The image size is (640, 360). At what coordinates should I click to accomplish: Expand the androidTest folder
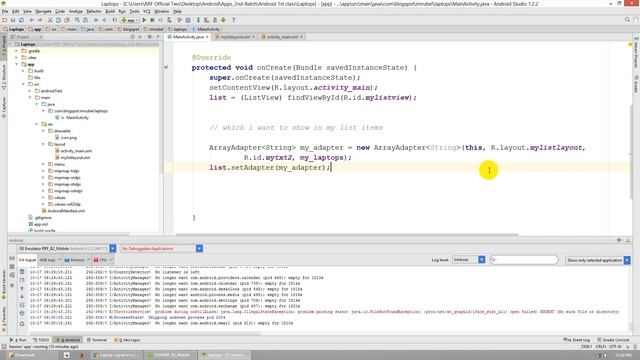30,91
